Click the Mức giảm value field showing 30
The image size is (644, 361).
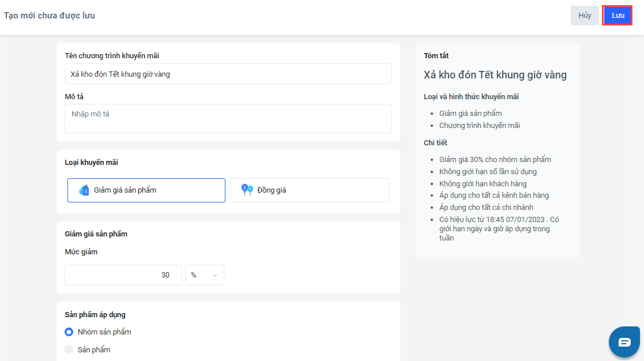(123, 275)
